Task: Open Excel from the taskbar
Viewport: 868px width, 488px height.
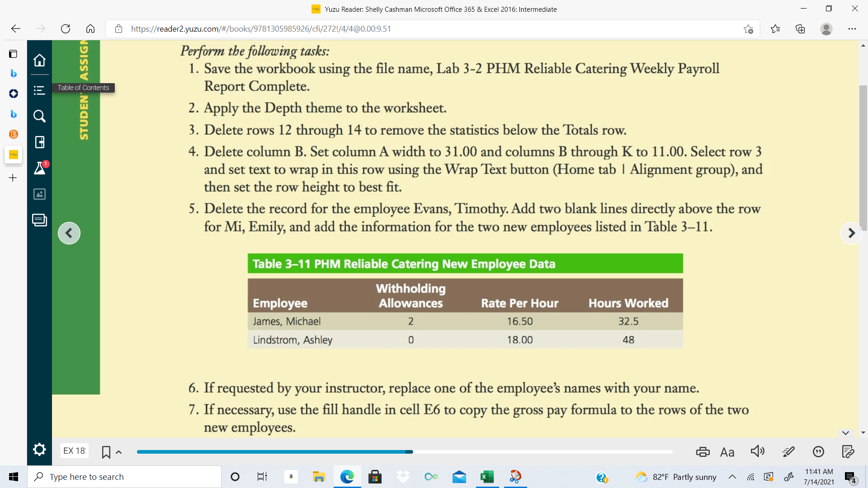Action: click(x=487, y=477)
